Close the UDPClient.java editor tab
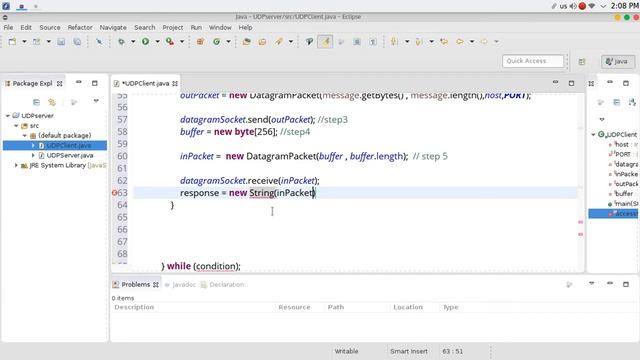Screen dimensions: 640x360 tap(175, 83)
